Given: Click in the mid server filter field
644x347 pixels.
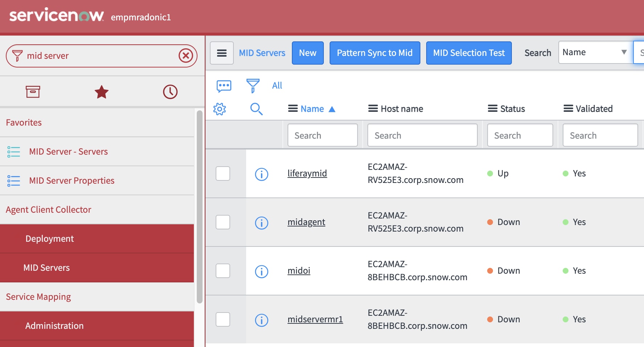Looking at the screenshot, I should tap(102, 56).
